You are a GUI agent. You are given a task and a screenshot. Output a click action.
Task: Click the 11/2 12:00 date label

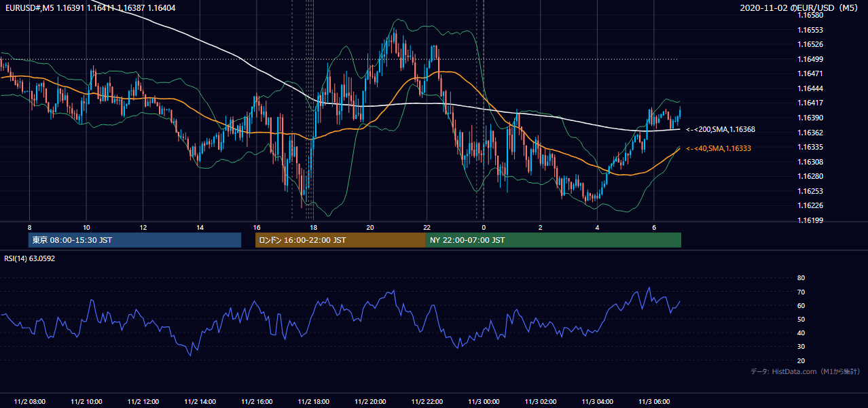[143, 402]
